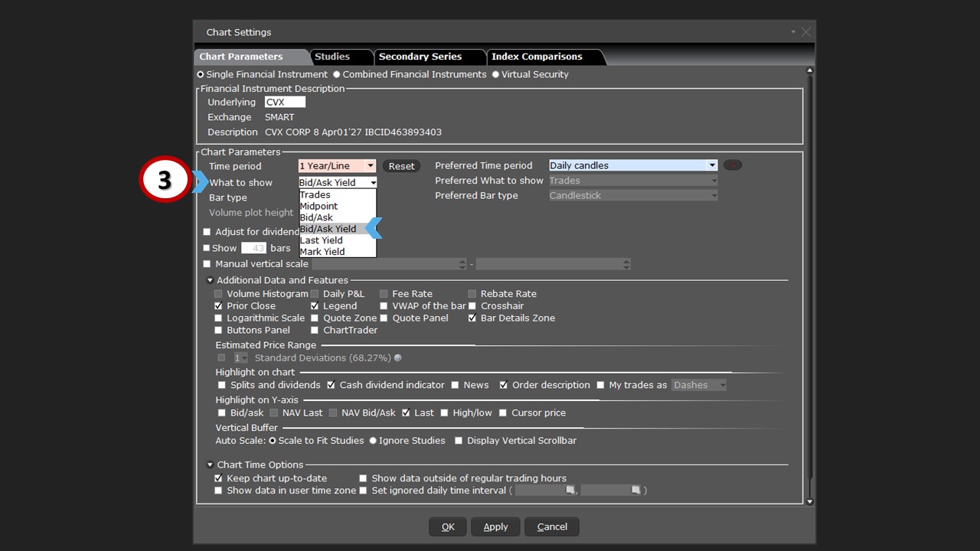
Task: Toggle the Crosshair option
Action: (x=472, y=305)
